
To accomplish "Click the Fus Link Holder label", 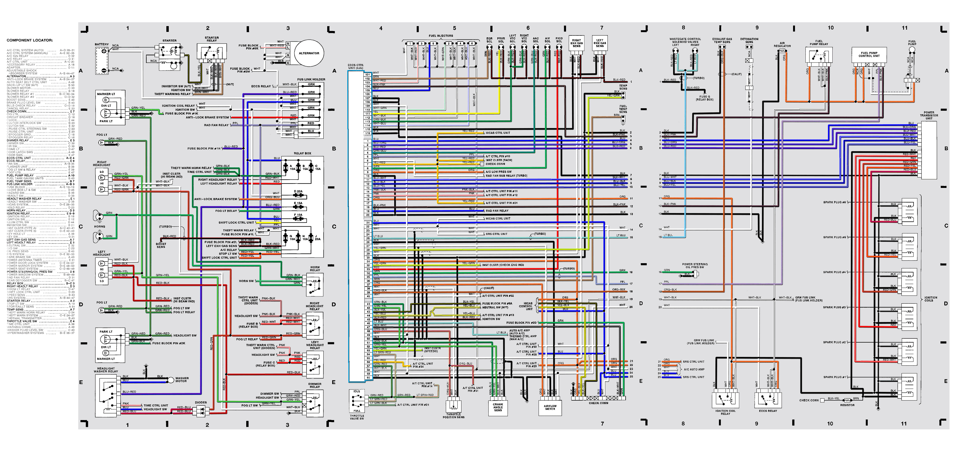I will pos(311,80).
